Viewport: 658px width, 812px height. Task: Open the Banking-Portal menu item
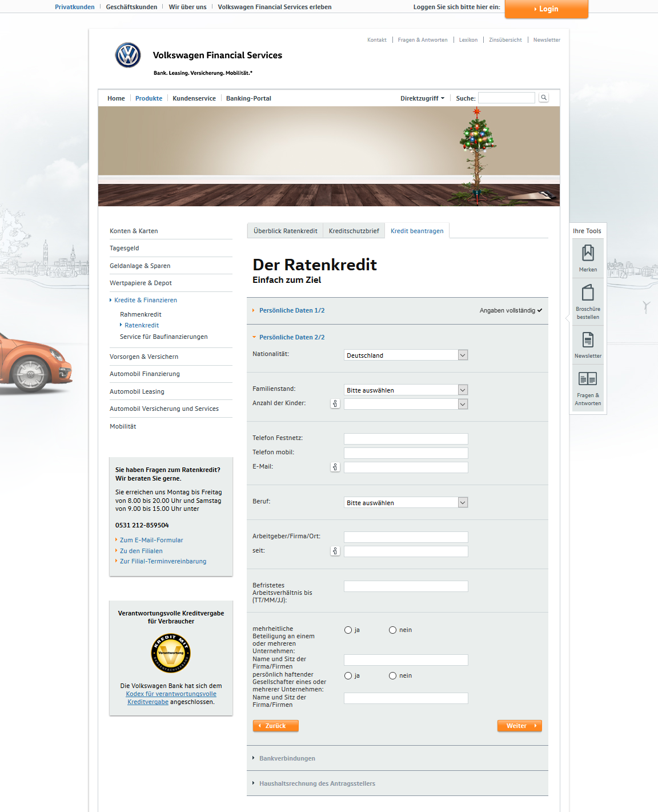click(x=248, y=98)
